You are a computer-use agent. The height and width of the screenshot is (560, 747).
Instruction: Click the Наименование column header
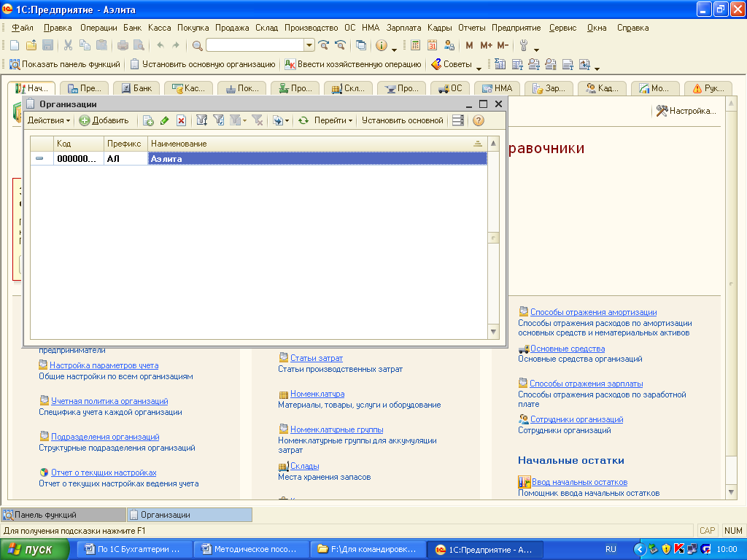[317, 144]
